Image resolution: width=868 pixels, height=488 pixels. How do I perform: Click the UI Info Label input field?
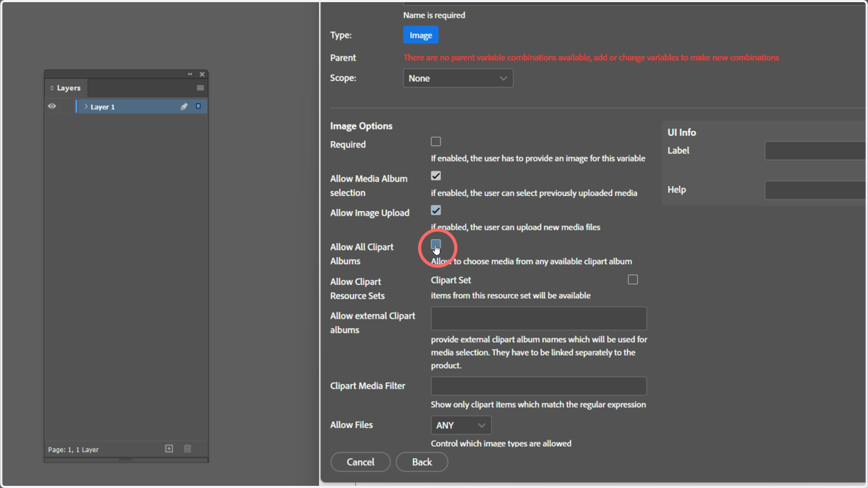(816, 150)
